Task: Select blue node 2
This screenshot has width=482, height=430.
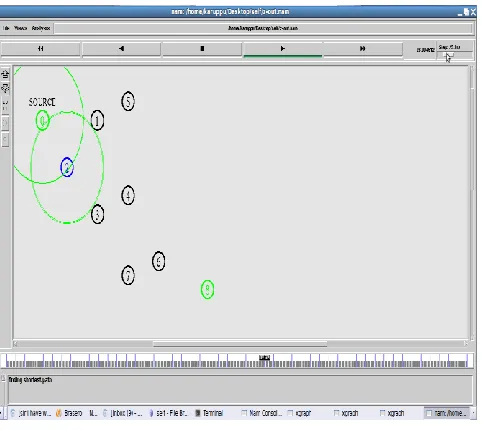Action: (x=67, y=167)
